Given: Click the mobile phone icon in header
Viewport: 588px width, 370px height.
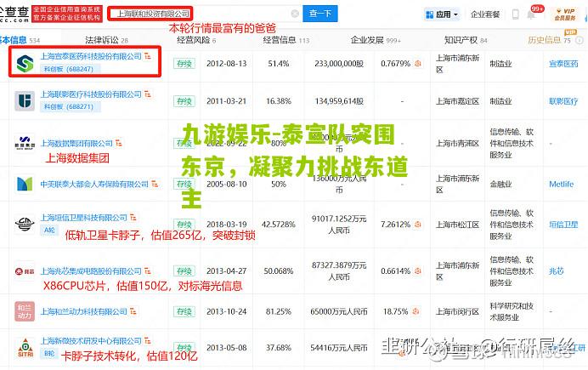Looking at the screenshot, I should [516, 14].
